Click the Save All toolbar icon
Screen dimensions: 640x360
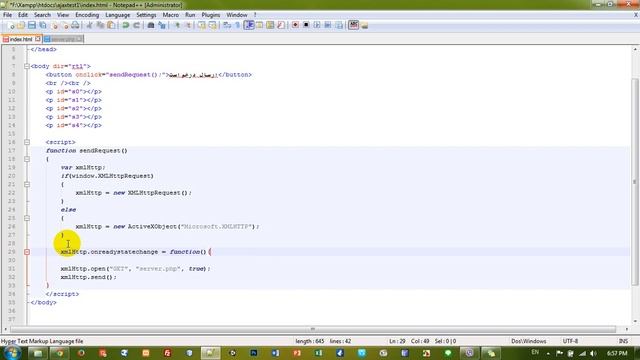42,25
